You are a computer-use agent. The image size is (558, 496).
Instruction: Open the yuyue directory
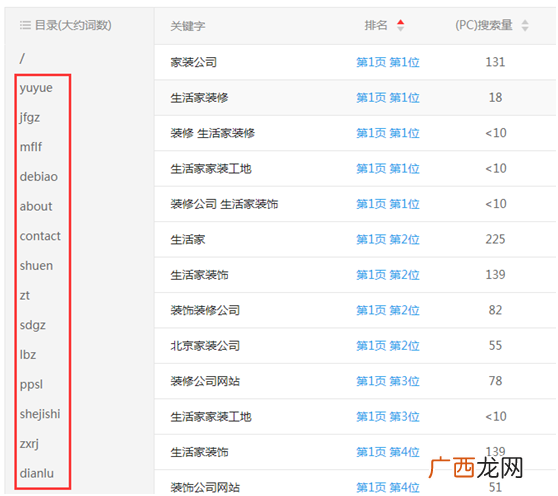36,88
